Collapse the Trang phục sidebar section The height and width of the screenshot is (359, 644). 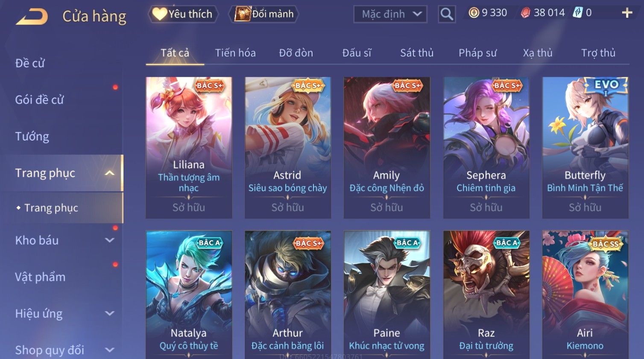coord(110,173)
